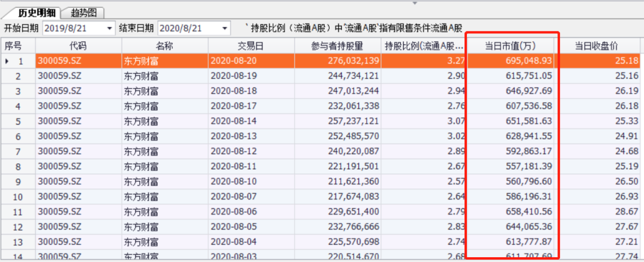Sort by 持股比例(流通A股 column header
The image size is (644, 262).
[x=424, y=46]
